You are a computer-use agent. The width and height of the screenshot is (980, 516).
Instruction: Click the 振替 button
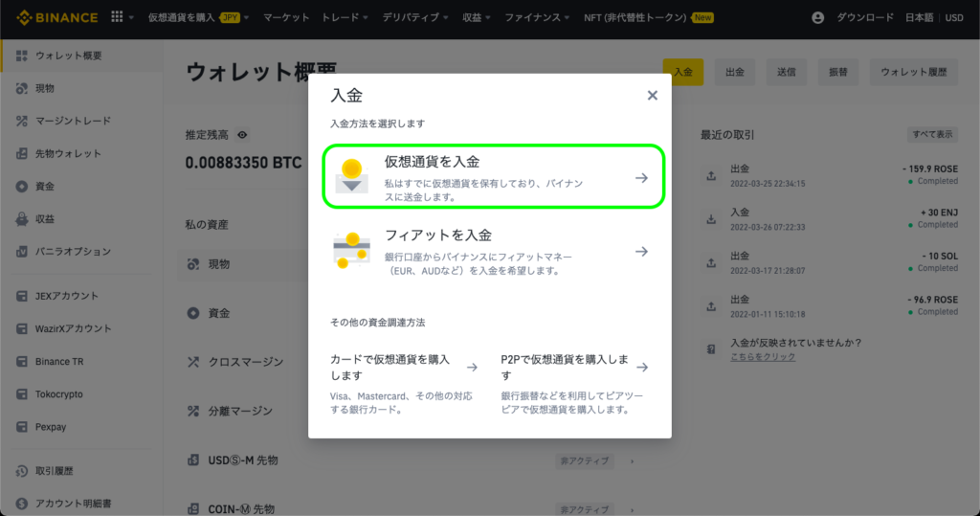(838, 72)
